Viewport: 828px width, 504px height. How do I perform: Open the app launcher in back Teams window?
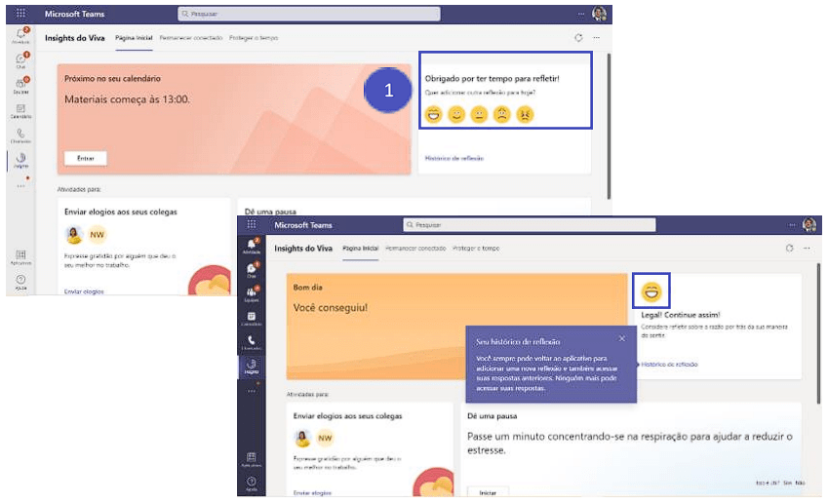pyautogui.click(x=20, y=14)
